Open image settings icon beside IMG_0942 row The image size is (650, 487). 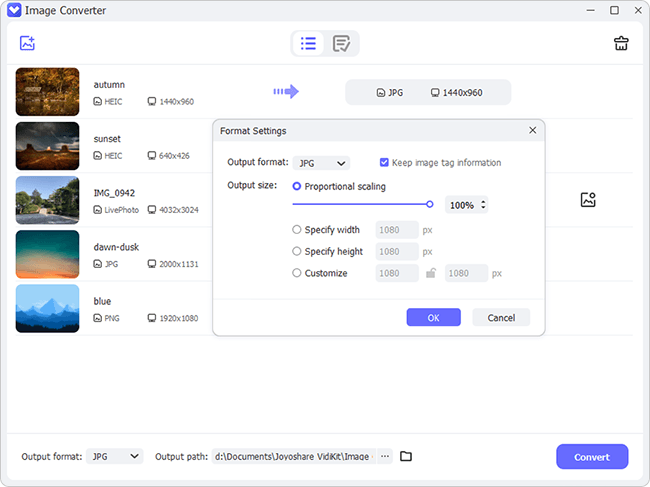pos(588,200)
